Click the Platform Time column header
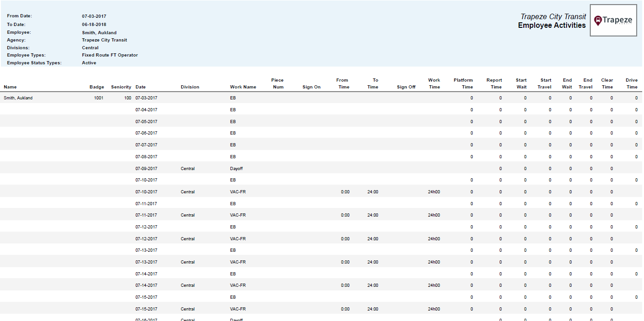This screenshot has height=321, width=644. click(463, 83)
